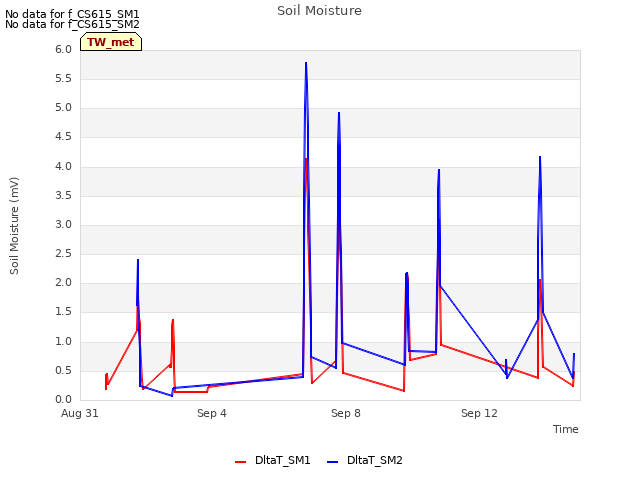The image size is (640, 480).
Task: Click the Sep 12 x-axis label
Action: (x=479, y=413)
